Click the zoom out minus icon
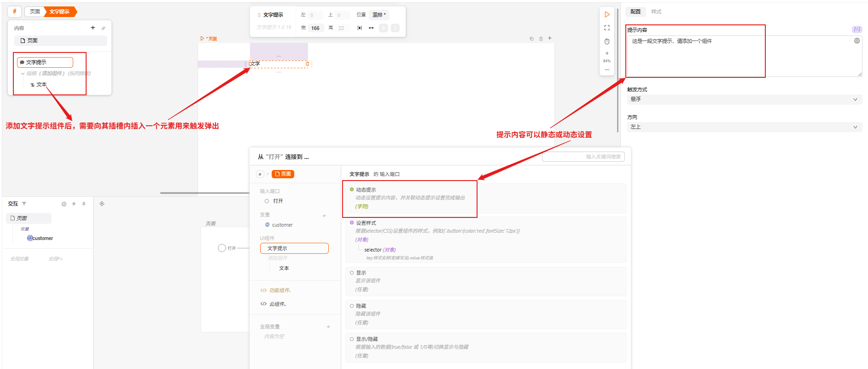The width and height of the screenshot is (868, 369). tap(607, 70)
